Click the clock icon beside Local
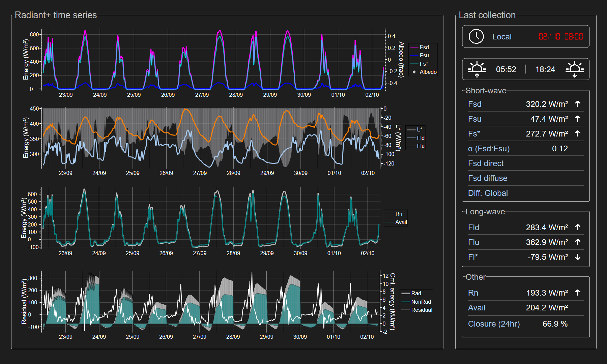The height and width of the screenshot is (364, 607). [x=476, y=36]
